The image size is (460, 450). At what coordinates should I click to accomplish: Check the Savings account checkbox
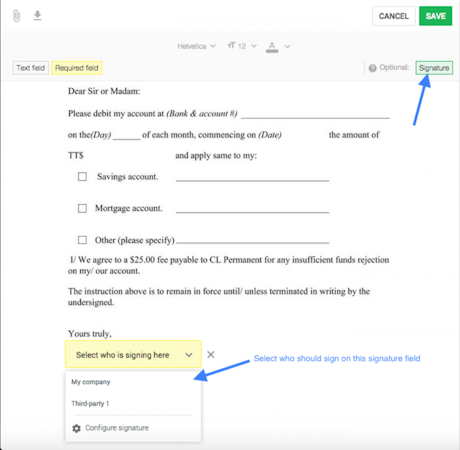point(82,176)
